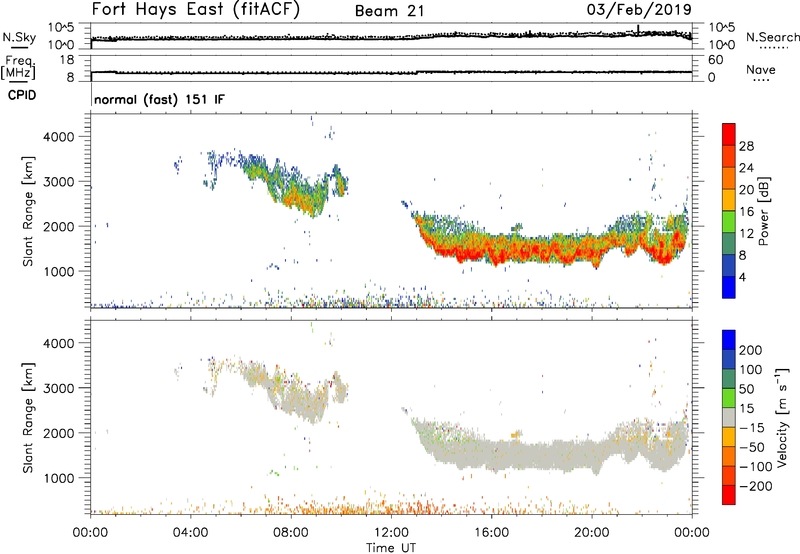Click the "1000" tick on the velocity panel
The height and width of the screenshot is (554, 800).
tap(58, 478)
